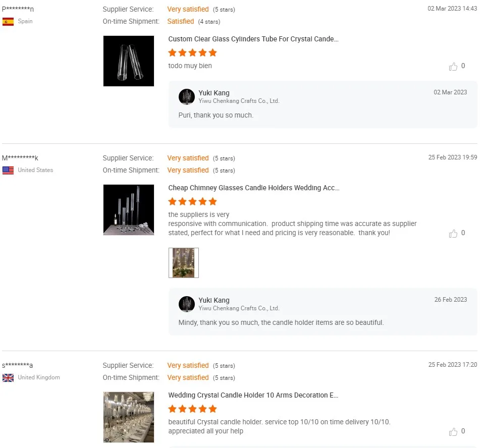Viewport: 480px width, 448px height.
Task: Click Yiwu Chenkang Crafts in second reply
Action: pos(239,308)
